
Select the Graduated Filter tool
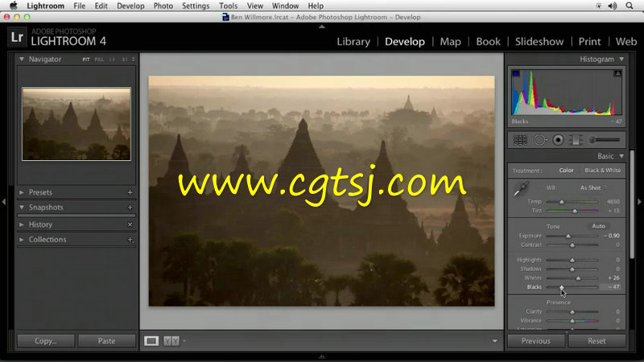pyautogui.click(x=576, y=140)
